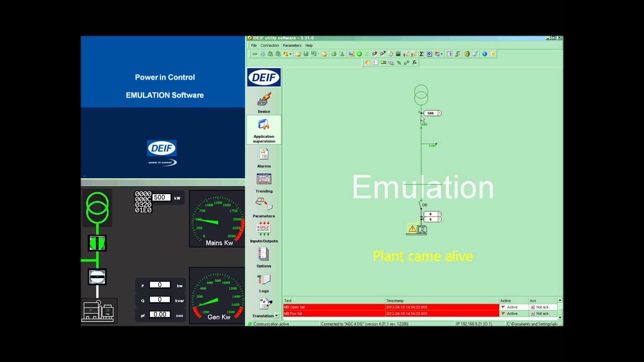Click the pf cos value field

coord(159,314)
